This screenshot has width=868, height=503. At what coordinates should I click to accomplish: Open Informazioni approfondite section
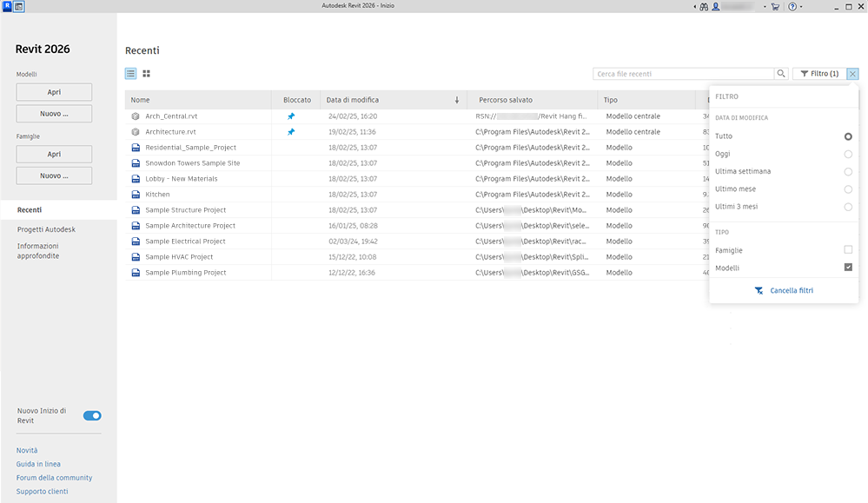click(37, 251)
